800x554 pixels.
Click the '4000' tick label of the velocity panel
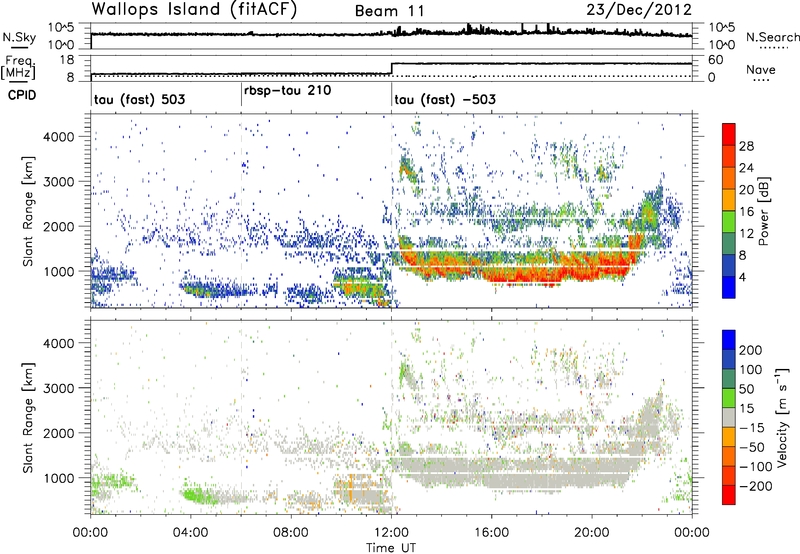58,343
